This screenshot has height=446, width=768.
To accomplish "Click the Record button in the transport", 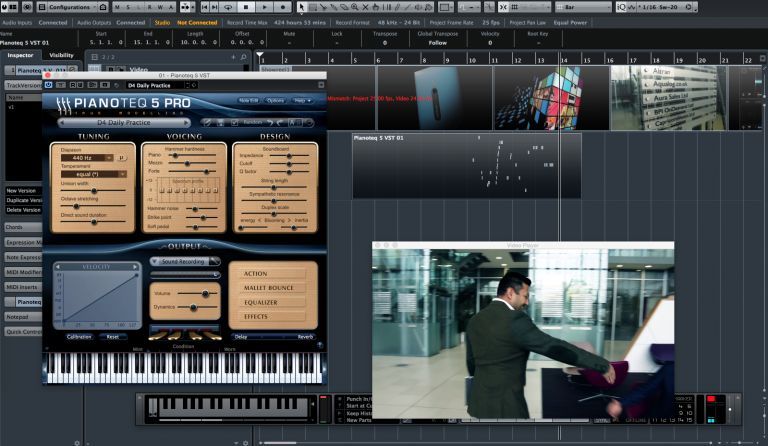I will tap(283, 7).
